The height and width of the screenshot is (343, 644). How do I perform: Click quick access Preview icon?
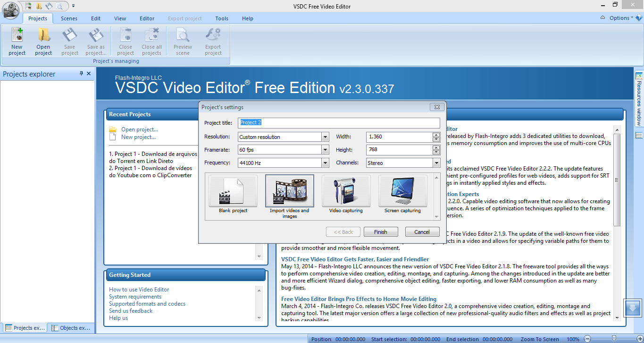pos(59,6)
